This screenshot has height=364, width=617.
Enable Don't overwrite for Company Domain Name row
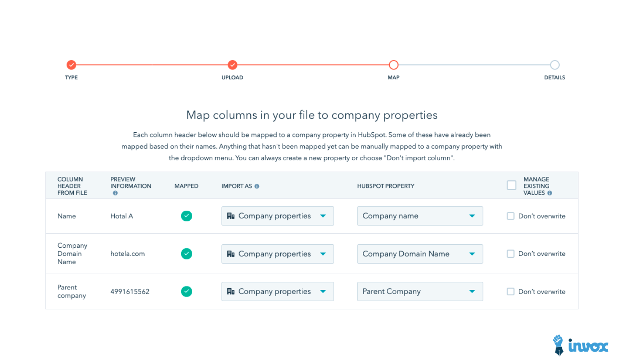[x=510, y=254]
